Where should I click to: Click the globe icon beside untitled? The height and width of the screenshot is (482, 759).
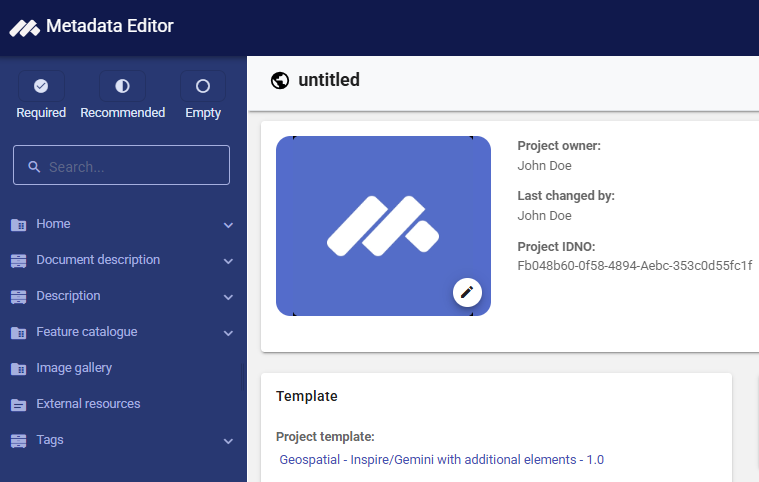click(280, 81)
